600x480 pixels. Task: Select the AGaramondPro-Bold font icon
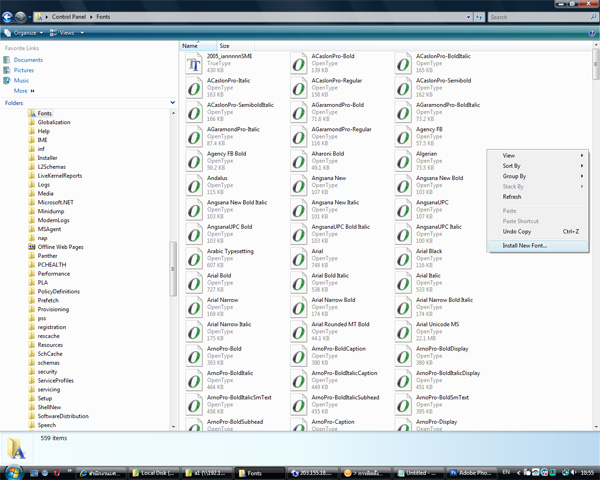click(298, 112)
